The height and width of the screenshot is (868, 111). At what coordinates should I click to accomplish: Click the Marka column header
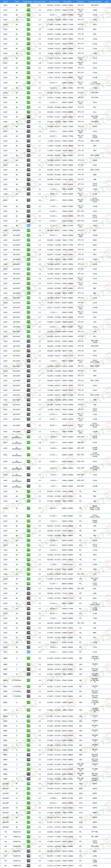(x=5, y=2)
